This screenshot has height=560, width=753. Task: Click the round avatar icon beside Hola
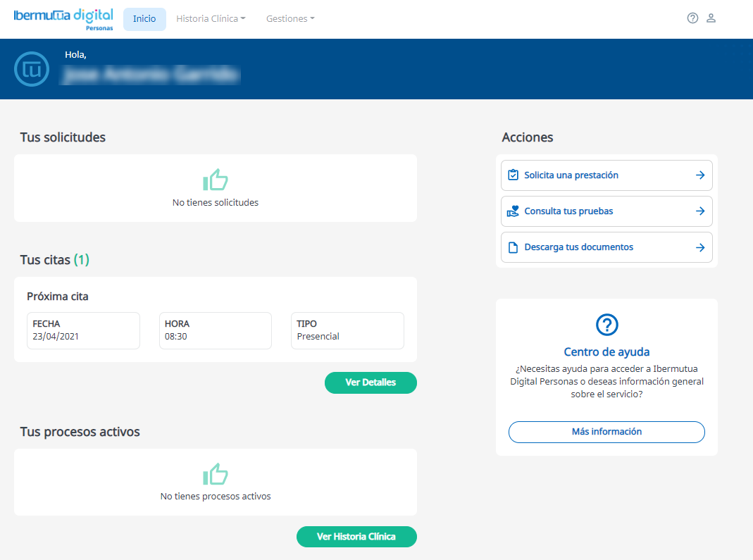tap(32, 69)
